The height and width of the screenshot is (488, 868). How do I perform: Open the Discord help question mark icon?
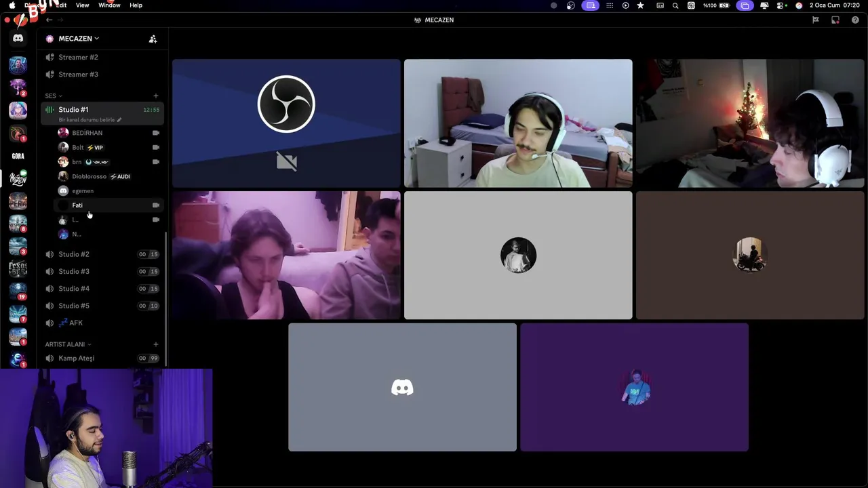[855, 20]
